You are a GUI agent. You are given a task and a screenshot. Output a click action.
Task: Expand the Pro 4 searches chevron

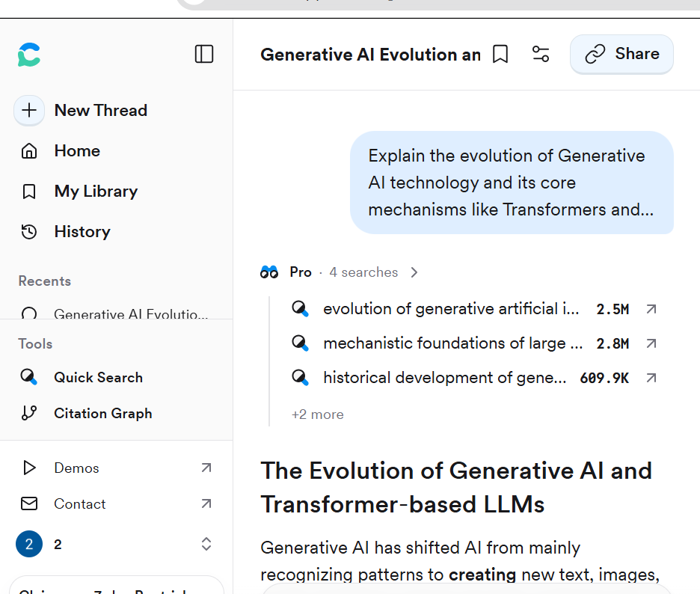pos(414,272)
